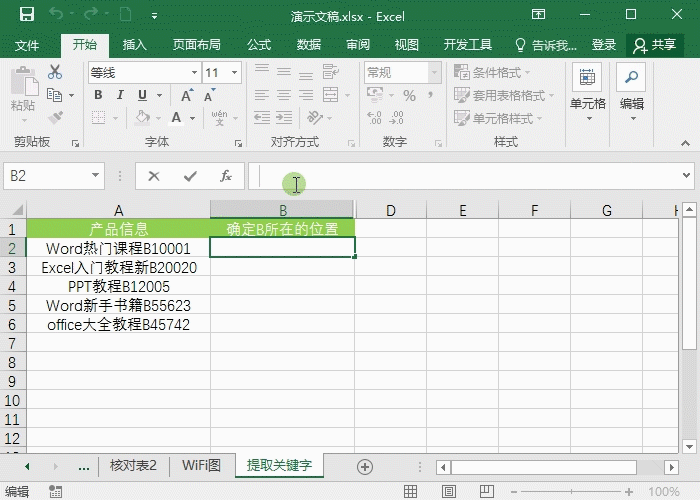Click the 登录 sign-in link
The width and height of the screenshot is (700, 500).
point(604,45)
